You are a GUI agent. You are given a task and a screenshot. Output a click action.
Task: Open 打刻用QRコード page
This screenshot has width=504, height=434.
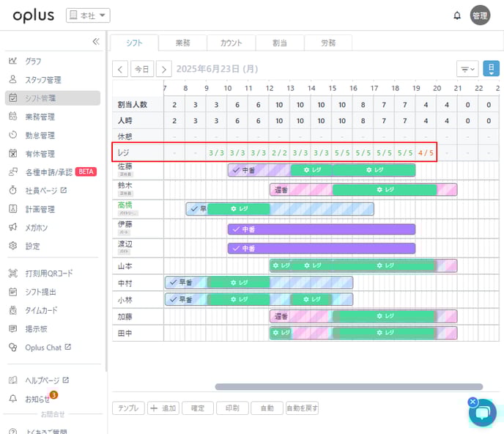click(48, 273)
